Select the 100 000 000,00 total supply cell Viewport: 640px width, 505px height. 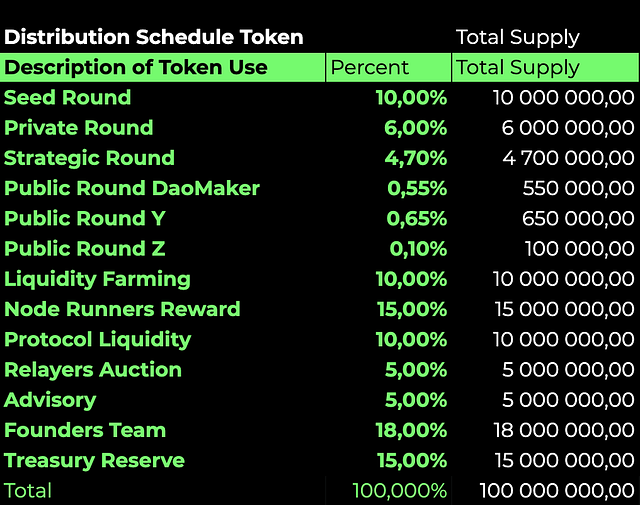coord(557,490)
